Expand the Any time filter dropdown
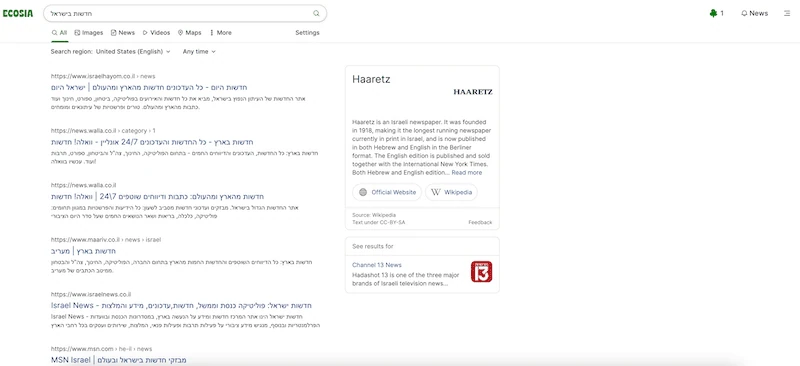This screenshot has width=800, height=366. [199, 52]
